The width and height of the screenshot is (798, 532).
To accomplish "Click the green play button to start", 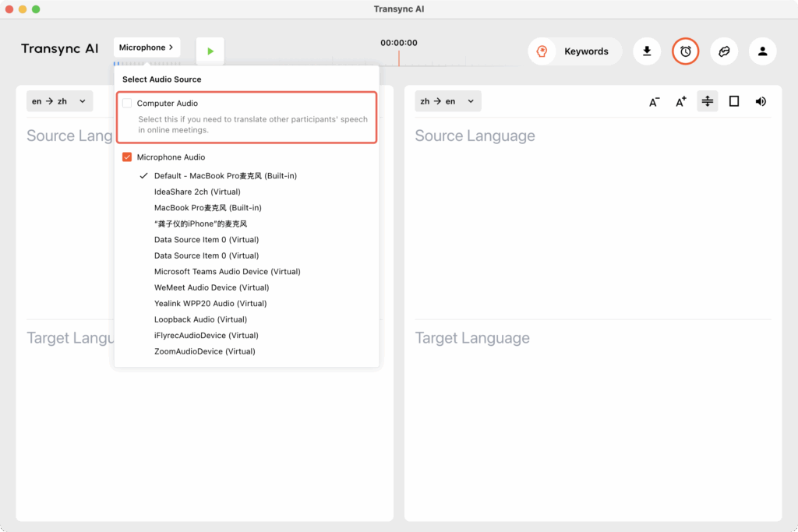I will [x=210, y=51].
